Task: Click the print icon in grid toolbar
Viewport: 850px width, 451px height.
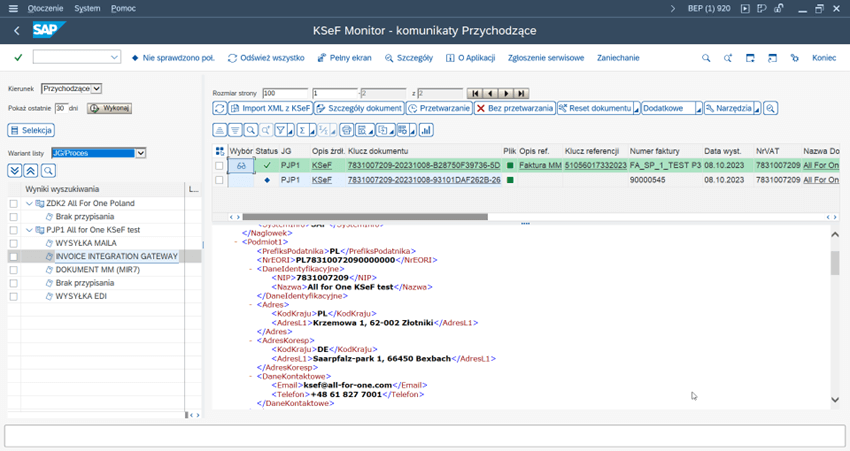Action: 346,130
